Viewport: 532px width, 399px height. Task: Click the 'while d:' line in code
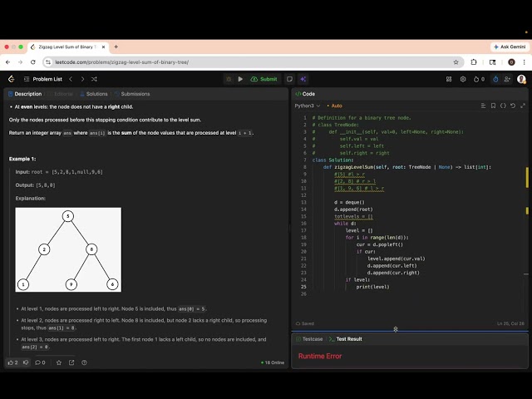click(345, 224)
